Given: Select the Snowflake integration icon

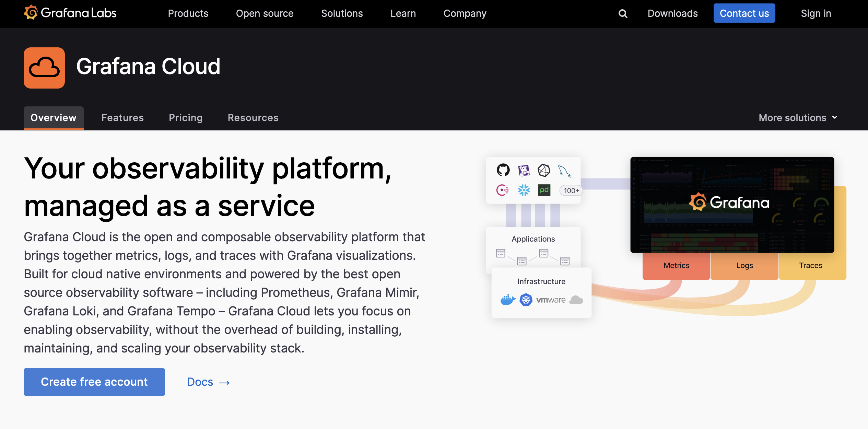Looking at the screenshot, I should pos(523,189).
